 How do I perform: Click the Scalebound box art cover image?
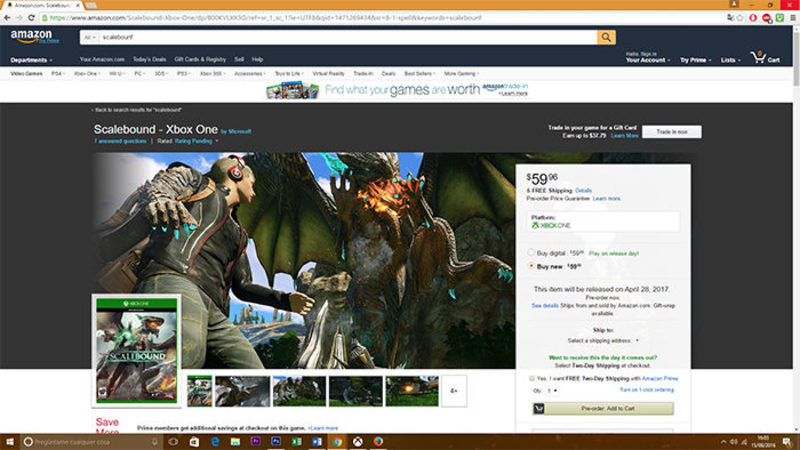coord(136,350)
